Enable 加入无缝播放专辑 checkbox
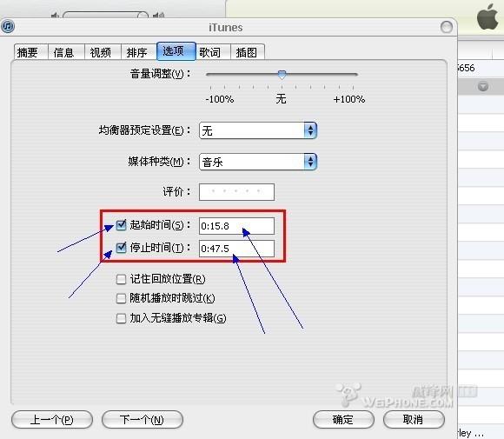The height and width of the screenshot is (439, 504). tap(121, 318)
